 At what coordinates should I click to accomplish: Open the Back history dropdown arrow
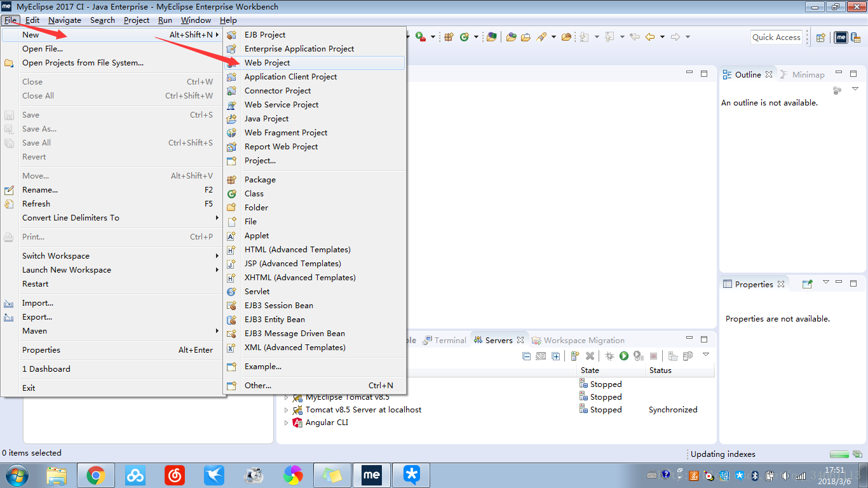662,37
